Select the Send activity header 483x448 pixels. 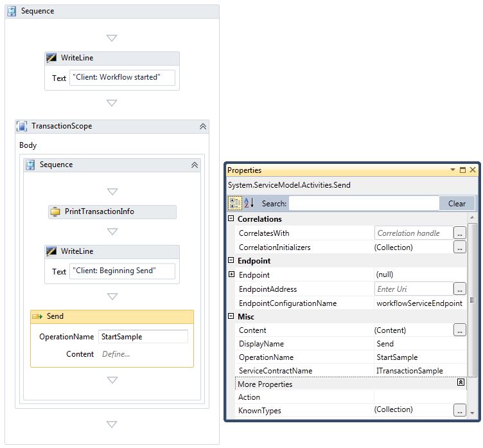pos(112,317)
